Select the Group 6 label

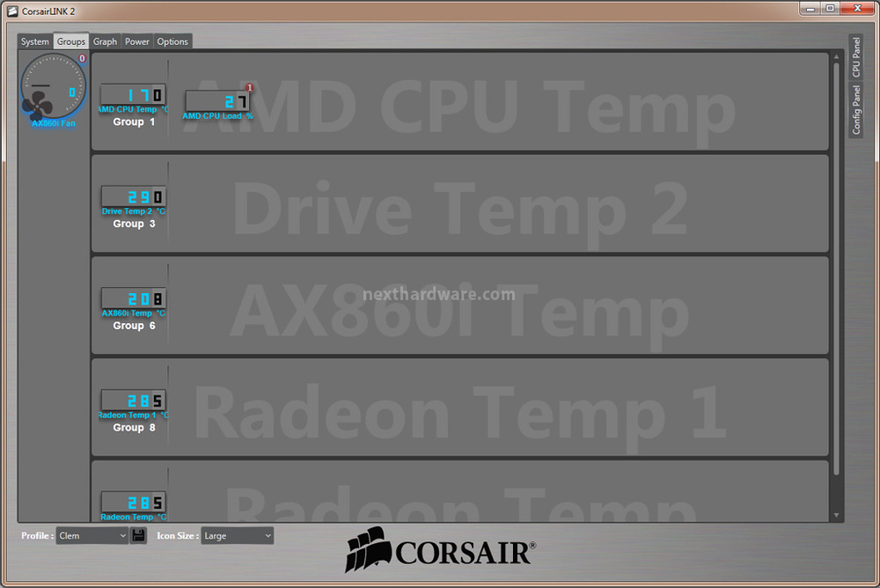click(134, 326)
